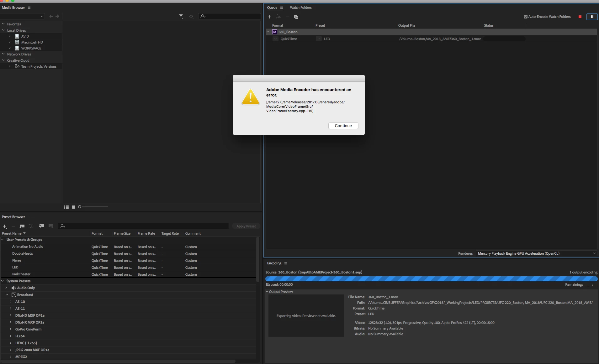Pause the queue encoding
This screenshot has height=364, width=599.
[592, 17]
